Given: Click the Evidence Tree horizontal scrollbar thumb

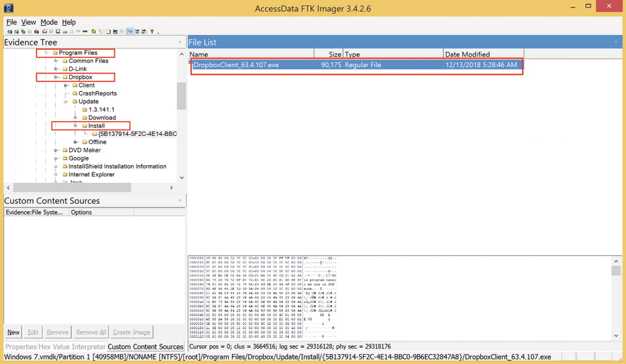Looking at the screenshot, I should pyautogui.click(x=72, y=187).
